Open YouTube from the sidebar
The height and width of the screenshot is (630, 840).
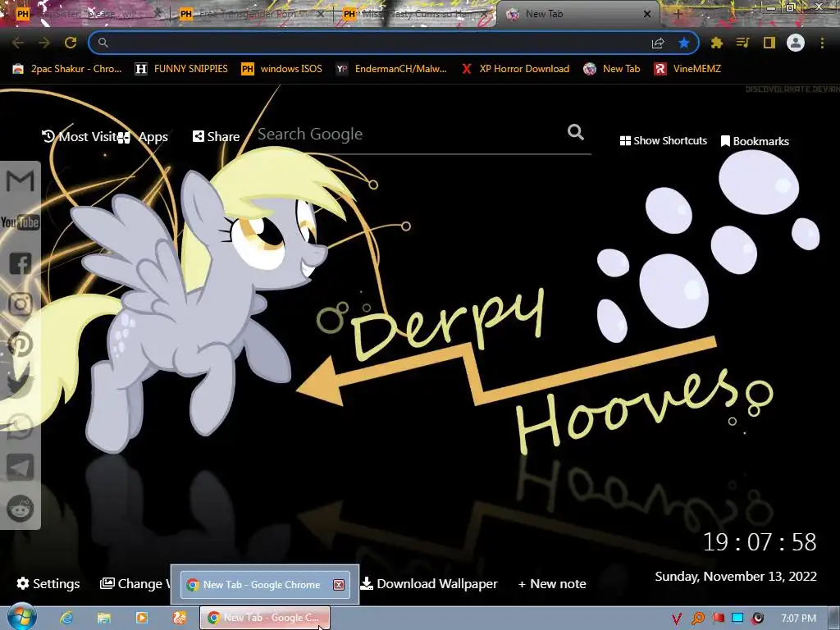point(21,221)
